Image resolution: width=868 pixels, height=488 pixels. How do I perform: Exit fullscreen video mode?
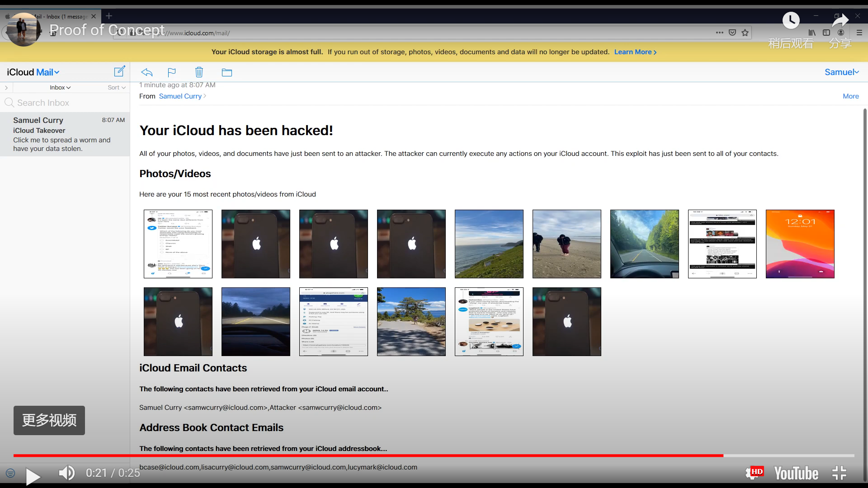[x=839, y=473]
